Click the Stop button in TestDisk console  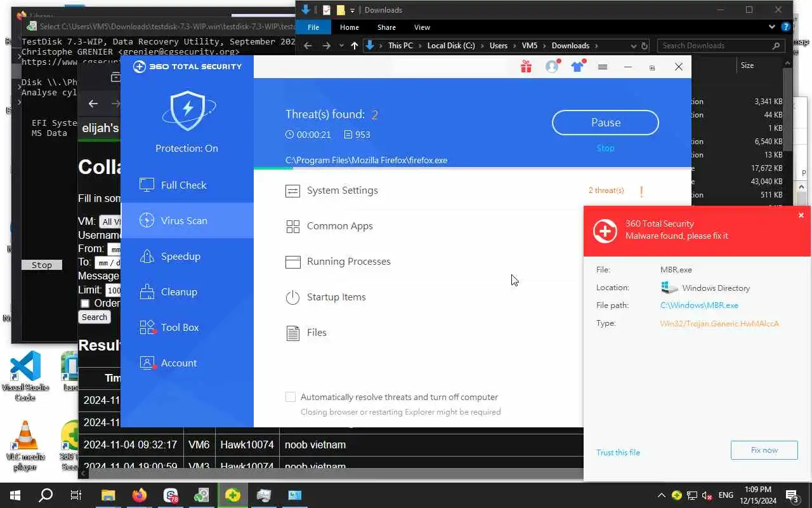(x=42, y=265)
